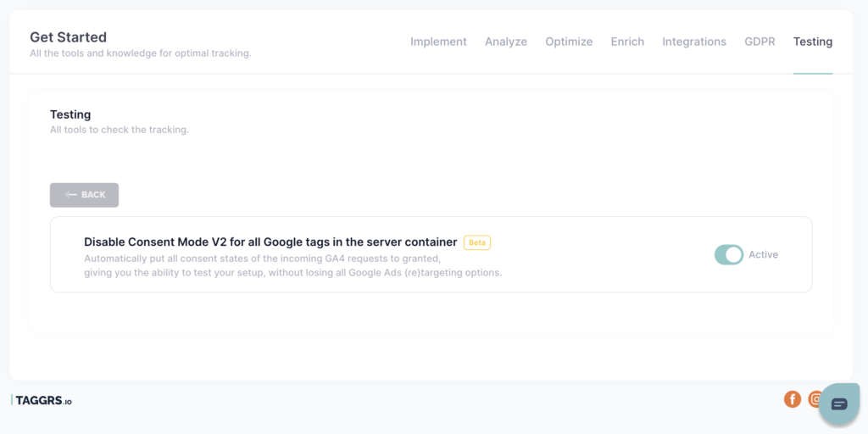Viewport: 868px width, 434px height.
Task: Disable the Consent Mode V2 toggle switch
Action: point(728,254)
